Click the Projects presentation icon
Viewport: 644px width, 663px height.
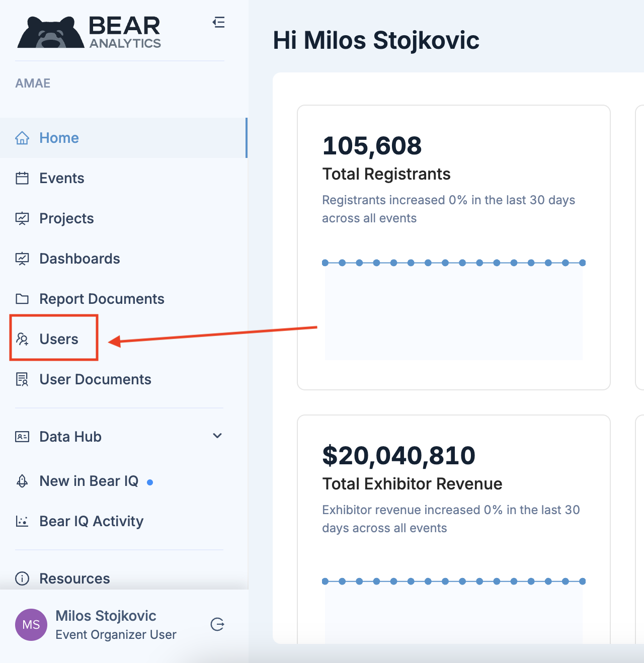pos(22,218)
